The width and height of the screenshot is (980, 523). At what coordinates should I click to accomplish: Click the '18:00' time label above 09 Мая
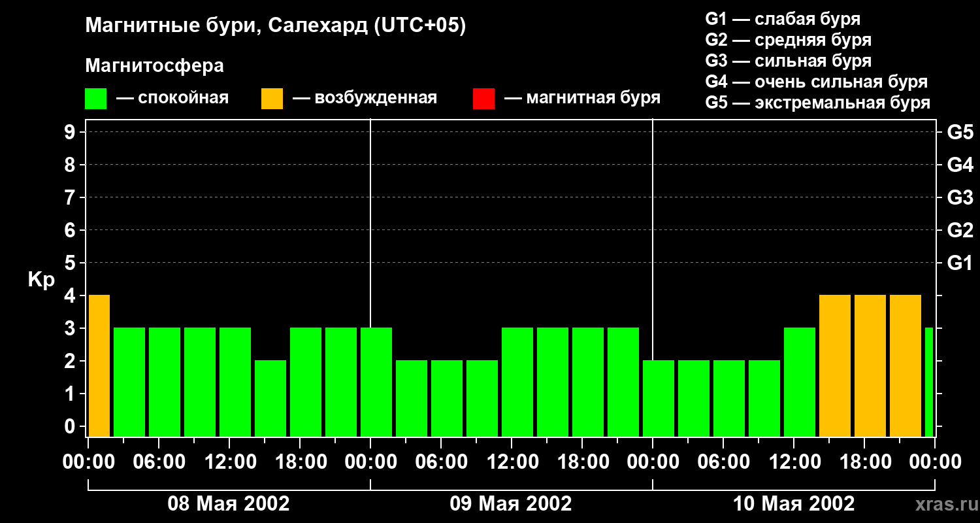click(x=582, y=462)
